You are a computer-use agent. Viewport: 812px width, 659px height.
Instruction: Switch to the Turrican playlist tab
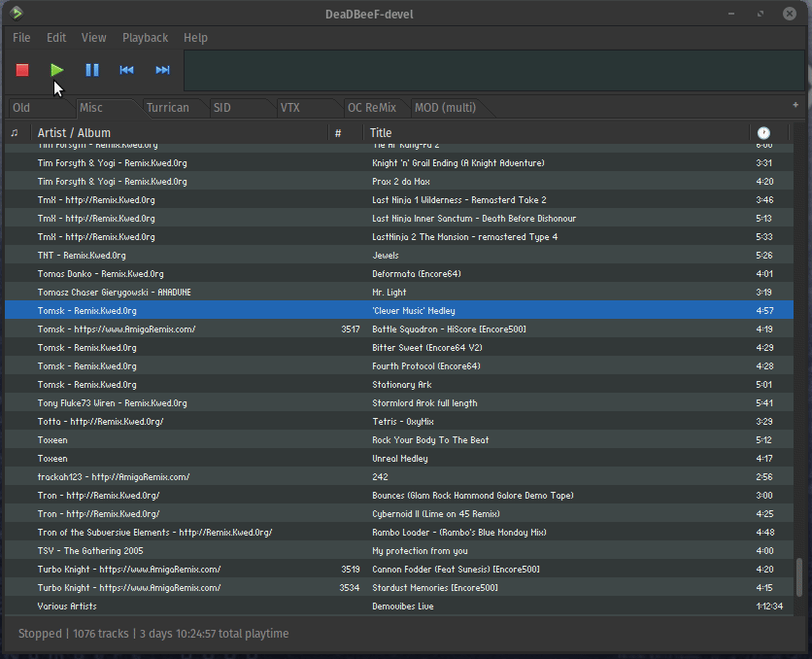click(x=174, y=108)
